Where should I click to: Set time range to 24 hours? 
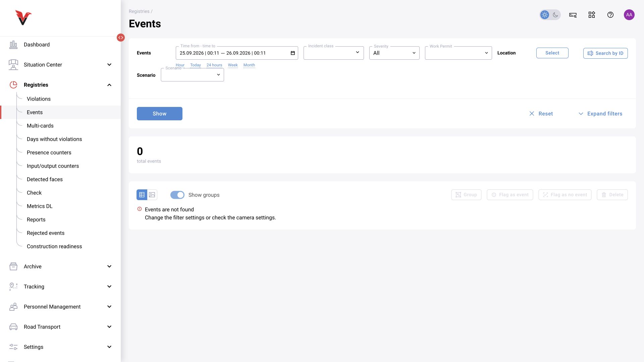pyautogui.click(x=214, y=65)
